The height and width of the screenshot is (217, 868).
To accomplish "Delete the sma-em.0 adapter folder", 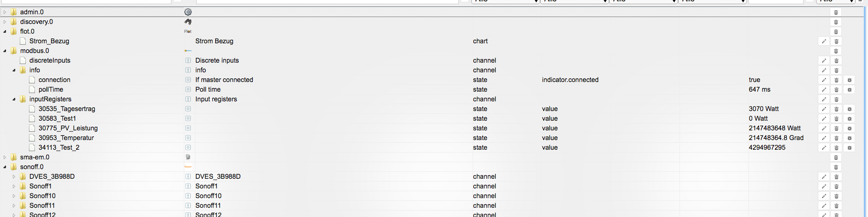I will point(836,158).
